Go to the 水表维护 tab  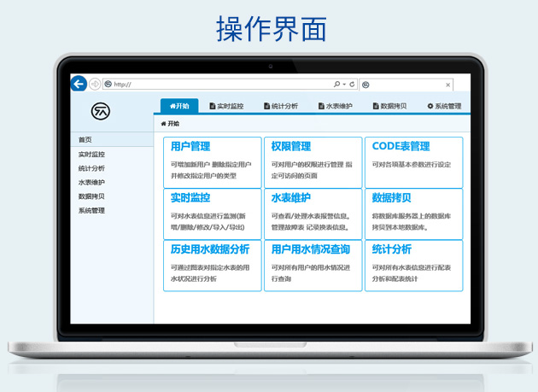pos(335,107)
